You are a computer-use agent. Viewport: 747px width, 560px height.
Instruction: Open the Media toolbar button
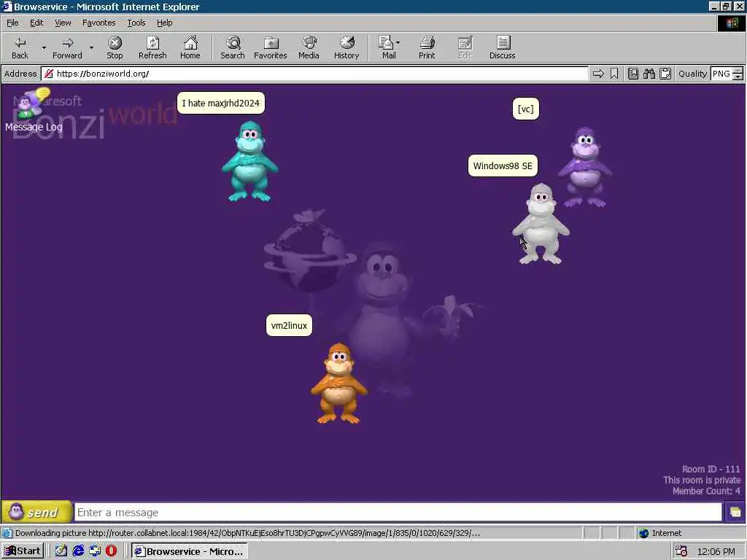click(309, 47)
